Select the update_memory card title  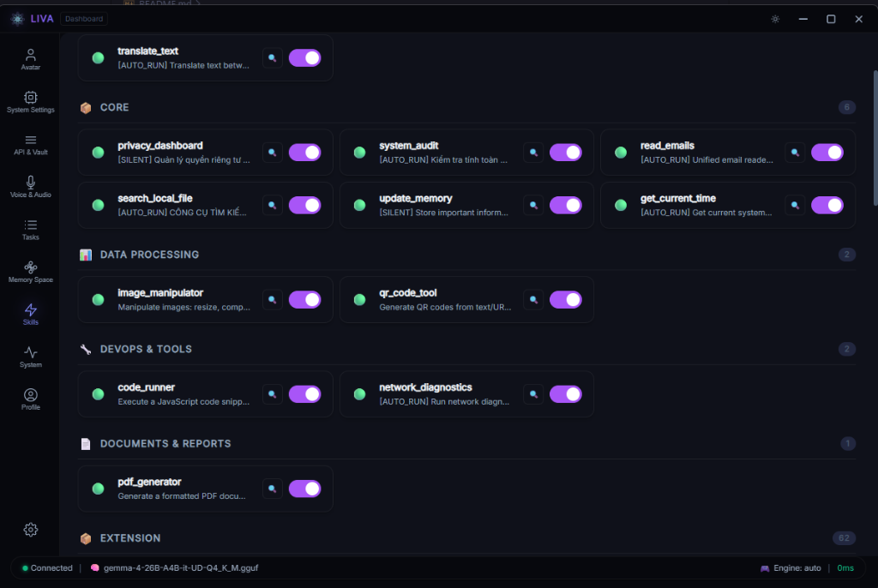point(416,198)
